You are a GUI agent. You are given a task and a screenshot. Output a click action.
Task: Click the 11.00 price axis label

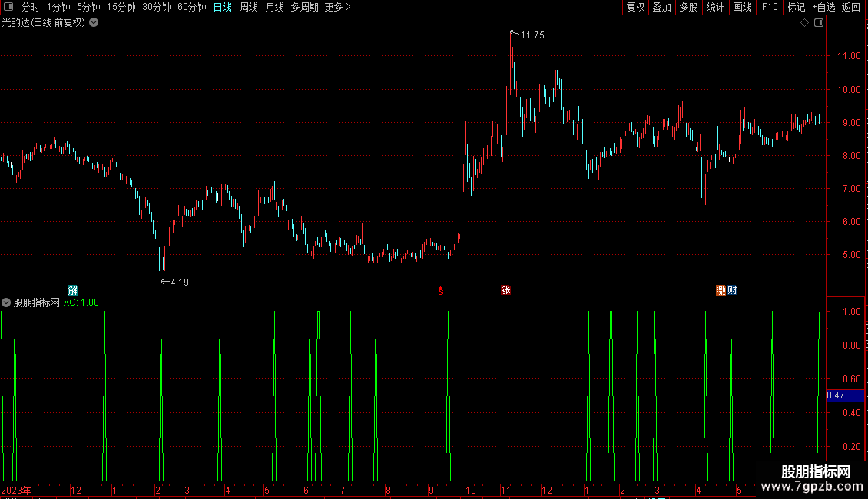[849, 56]
